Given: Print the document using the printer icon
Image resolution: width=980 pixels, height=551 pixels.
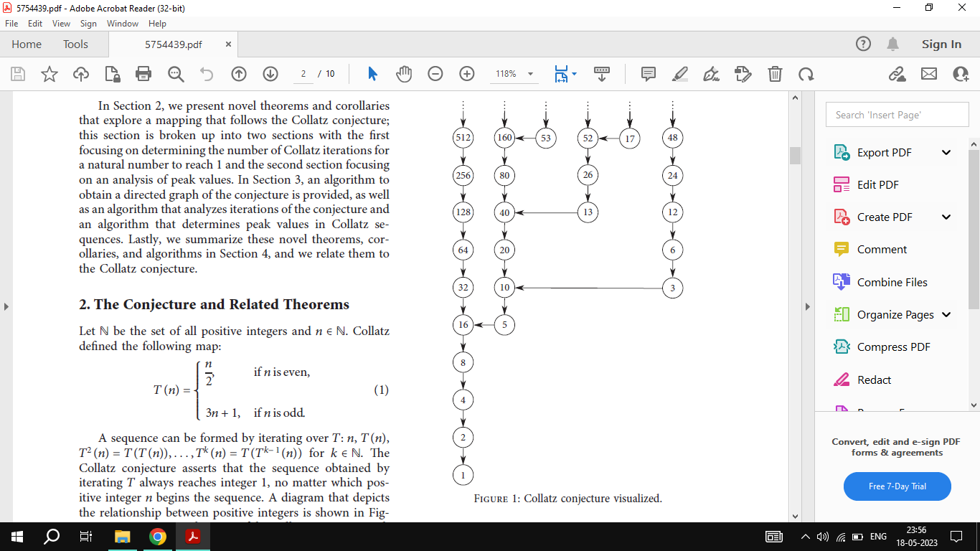Looking at the screenshot, I should coord(143,74).
